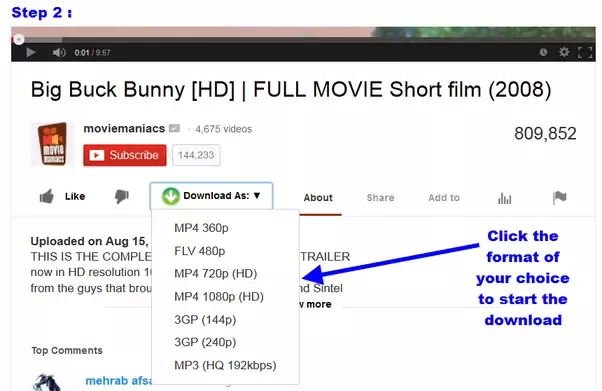Expand the Download As dropdown
Screen dimensions: 602x391
[211, 196]
